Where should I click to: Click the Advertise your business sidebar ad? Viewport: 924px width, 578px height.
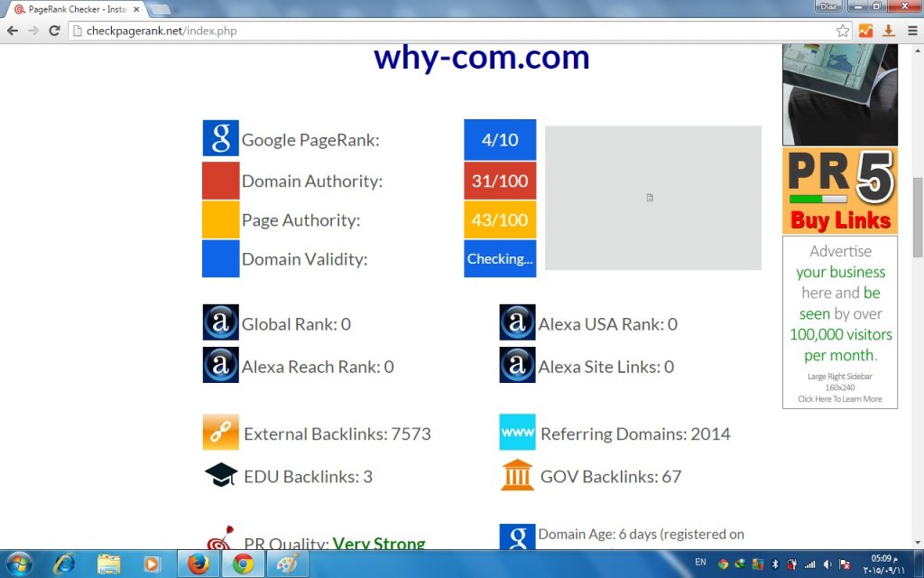click(840, 322)
